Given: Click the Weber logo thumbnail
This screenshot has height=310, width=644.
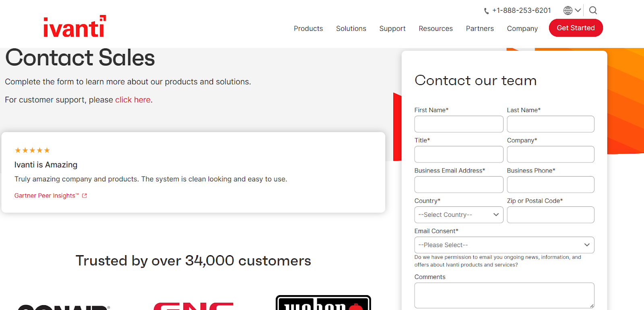Looking at the screenshot, I should (323, 303).
